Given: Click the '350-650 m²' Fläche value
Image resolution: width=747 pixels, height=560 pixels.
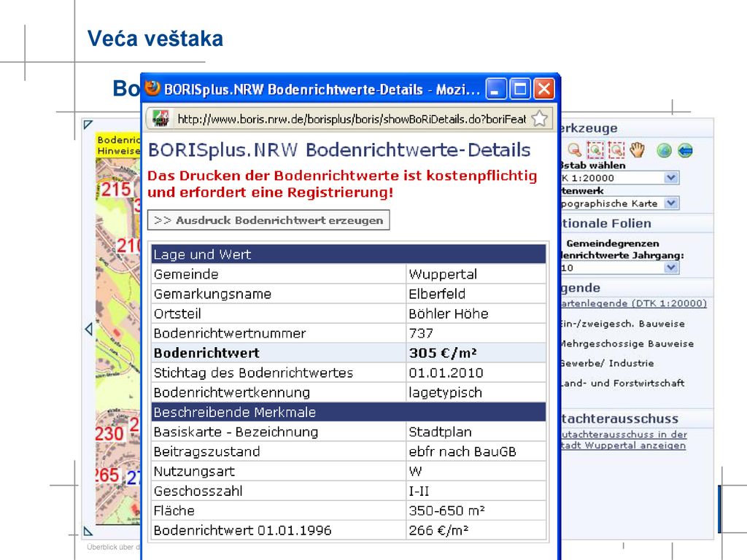Looking at the screenshot, I should click(476, 510).
